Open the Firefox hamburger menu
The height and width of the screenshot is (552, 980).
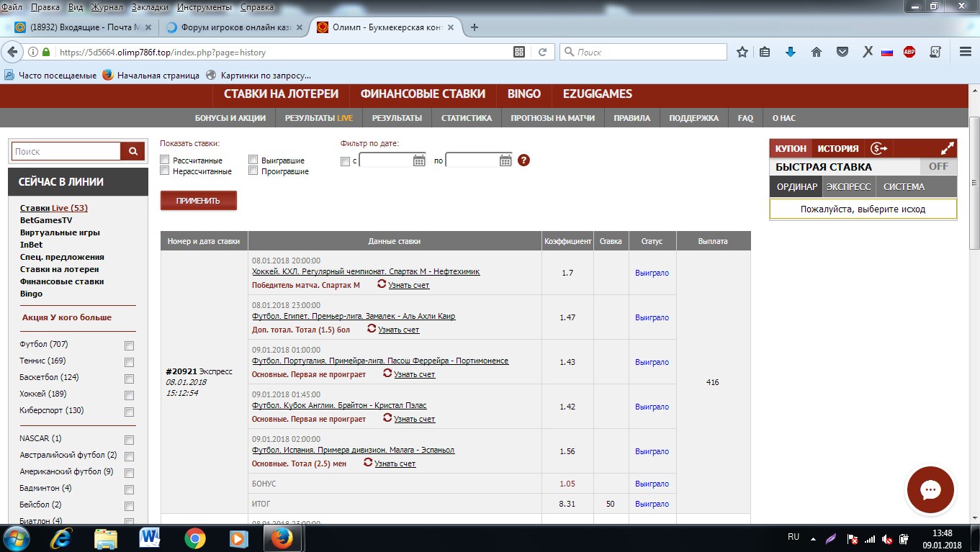[966, 52]
